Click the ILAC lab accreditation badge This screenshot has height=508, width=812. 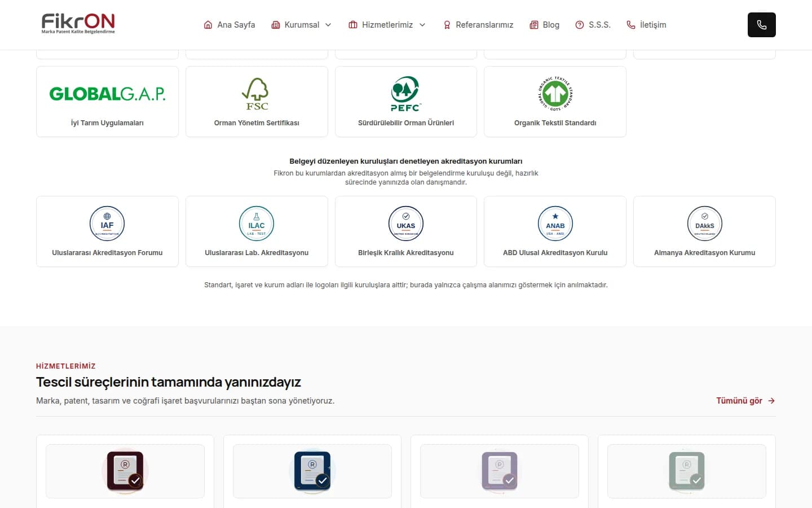click(257, 224)
